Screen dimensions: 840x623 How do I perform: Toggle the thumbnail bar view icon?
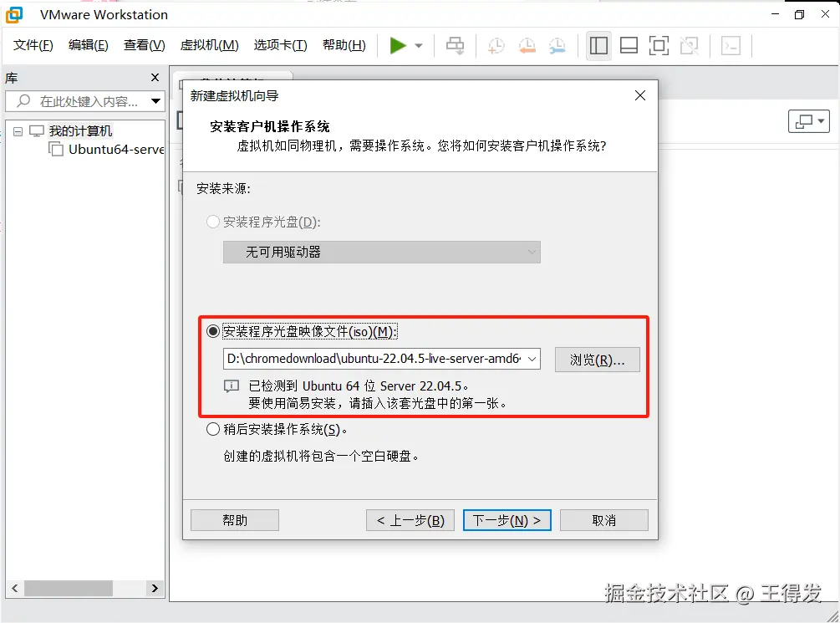tap(629, 45)
